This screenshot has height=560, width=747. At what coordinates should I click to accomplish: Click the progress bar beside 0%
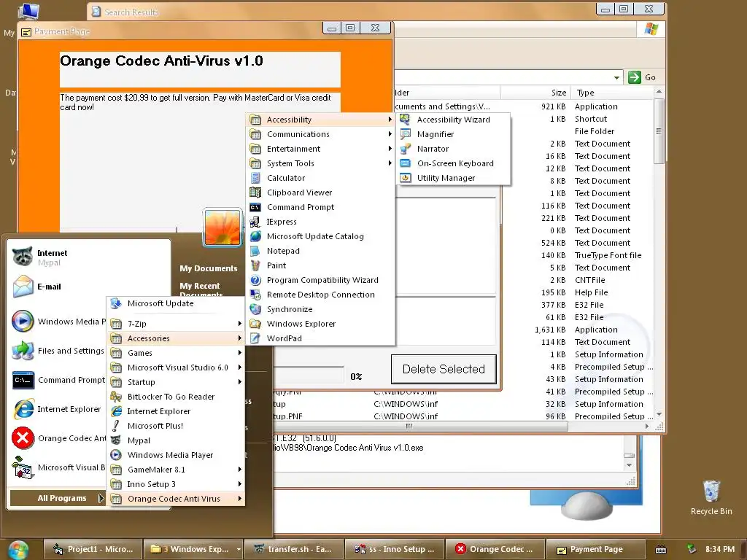click(309, 376)
